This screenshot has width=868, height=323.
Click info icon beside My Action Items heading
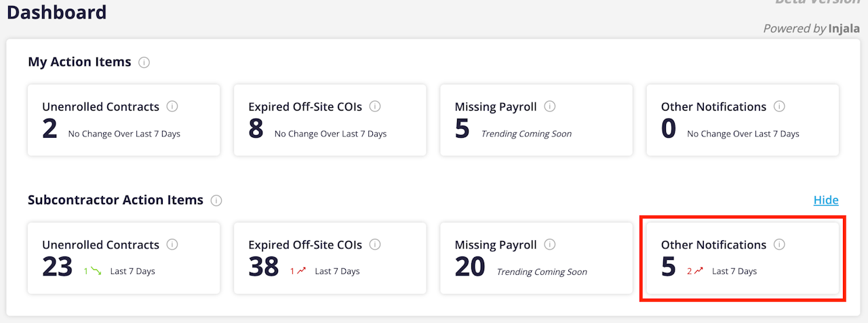[144, 62]
